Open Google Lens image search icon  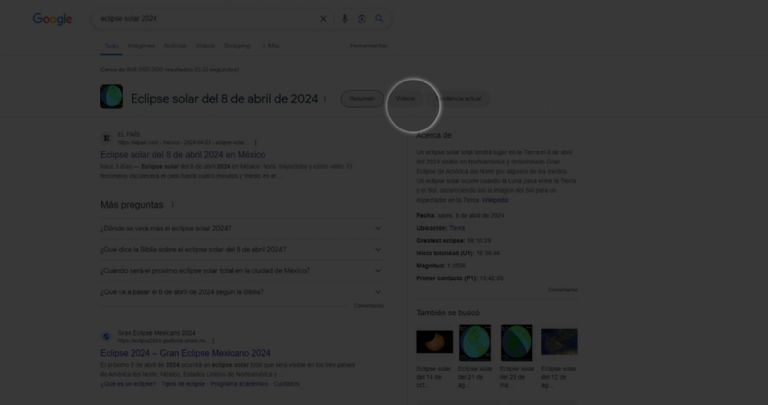362,19
